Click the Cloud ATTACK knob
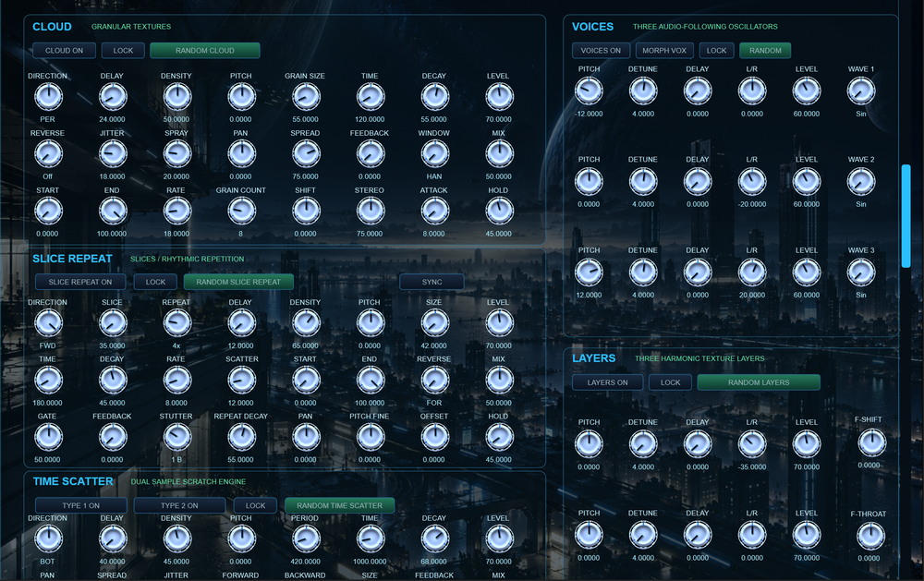 434,211
